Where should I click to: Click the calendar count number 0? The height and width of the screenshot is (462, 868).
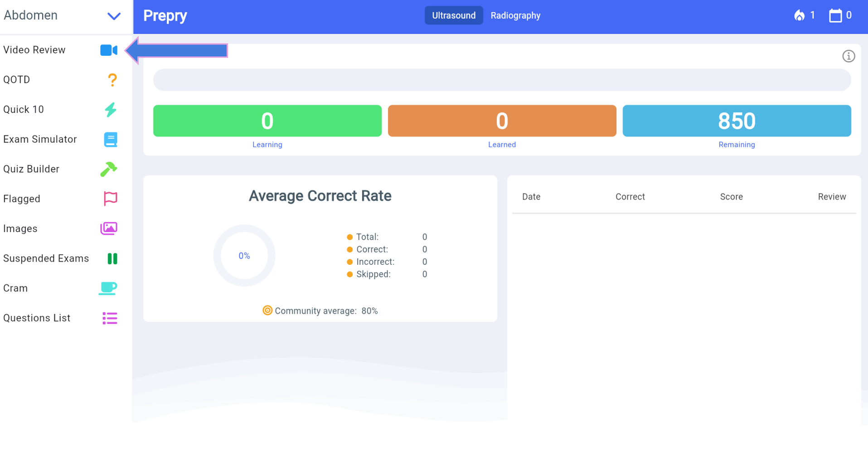pos(849,15)
